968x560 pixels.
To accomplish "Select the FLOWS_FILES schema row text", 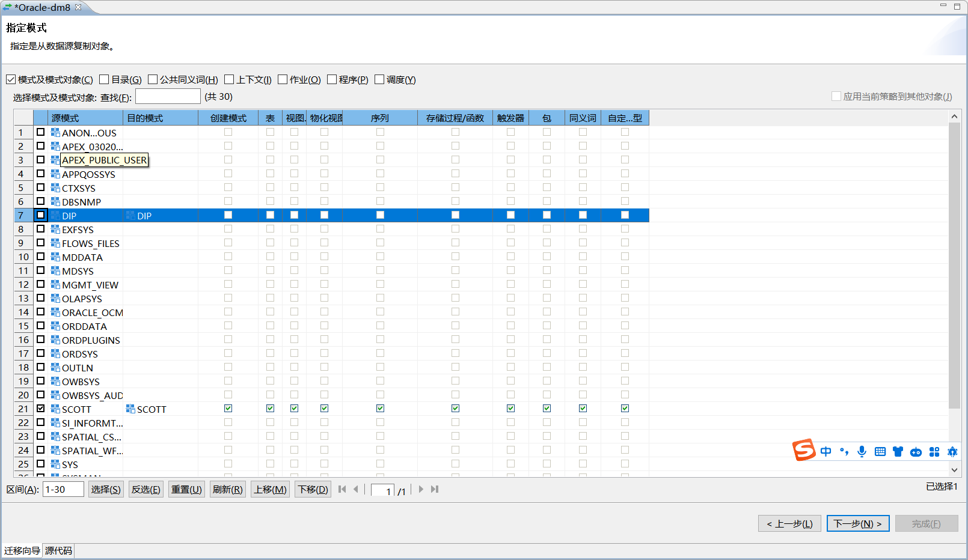I will click(x=91, y=243).
